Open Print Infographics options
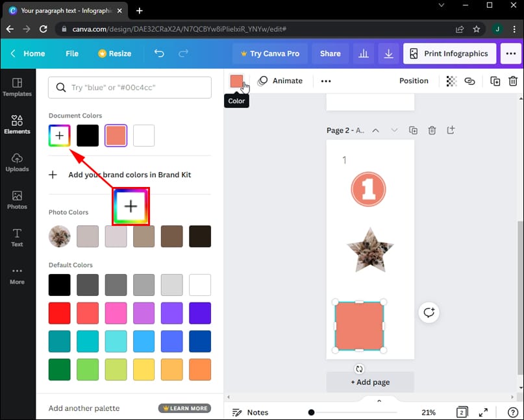This screenshot has height=420, width=524. coord(449,53)
